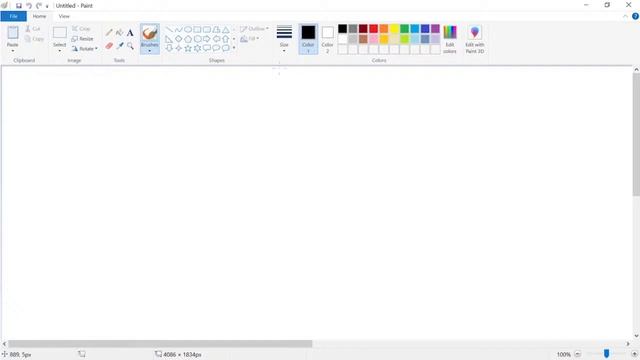Open the Size line thickness dropdown

[x=284, y=39]
